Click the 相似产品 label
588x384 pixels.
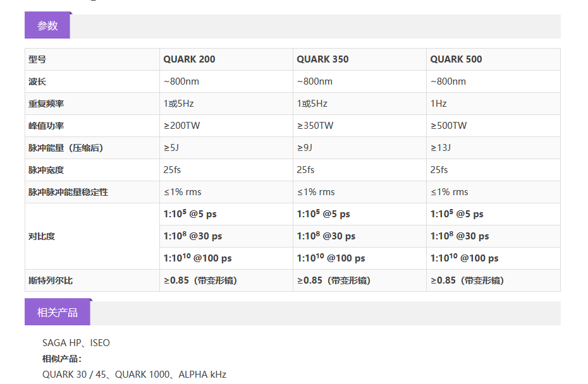click(x=61, y=359)
